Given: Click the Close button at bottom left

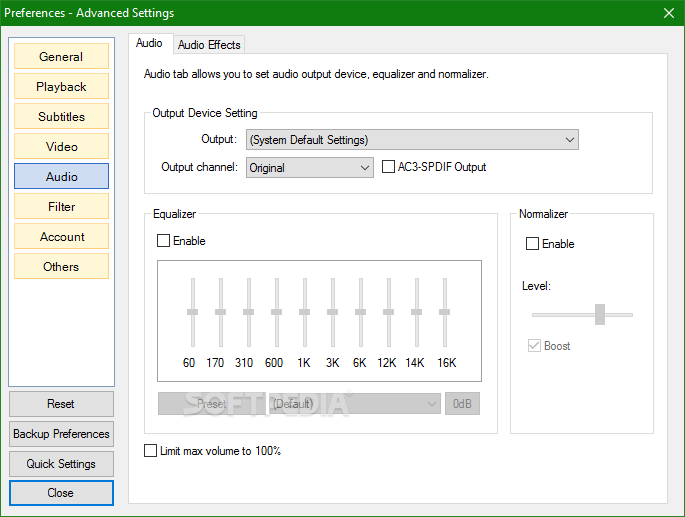Looking at the screenshot, I should (61, 493).
